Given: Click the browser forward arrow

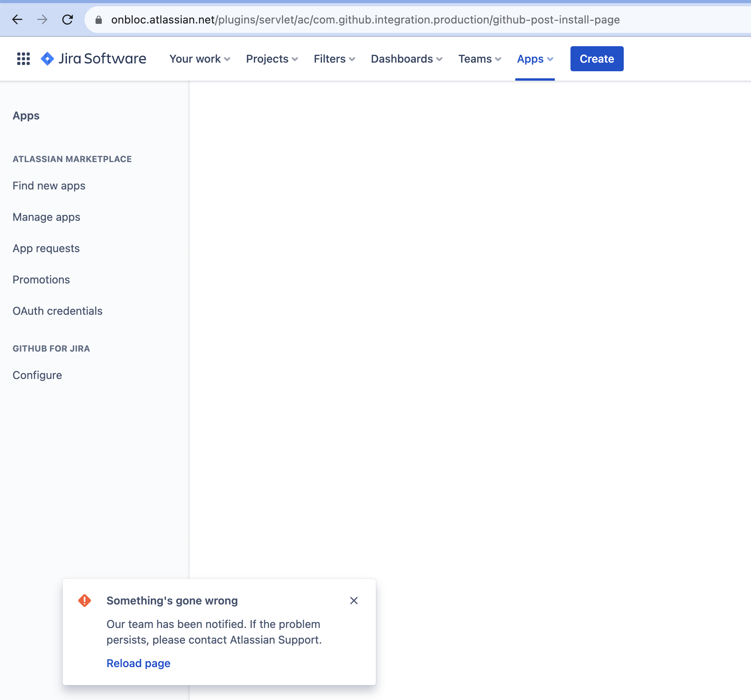Looking at the screenshot, I should pyautogui.click(x=42, y=20).
